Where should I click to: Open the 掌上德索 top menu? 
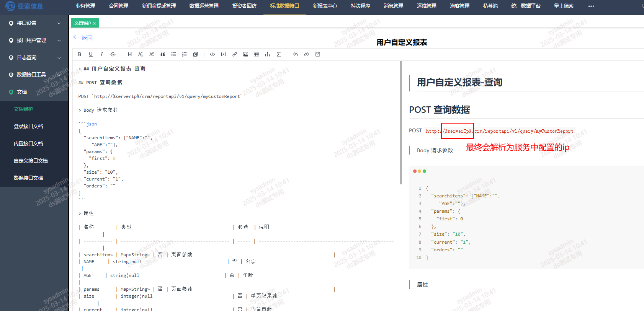coord(564,6)
